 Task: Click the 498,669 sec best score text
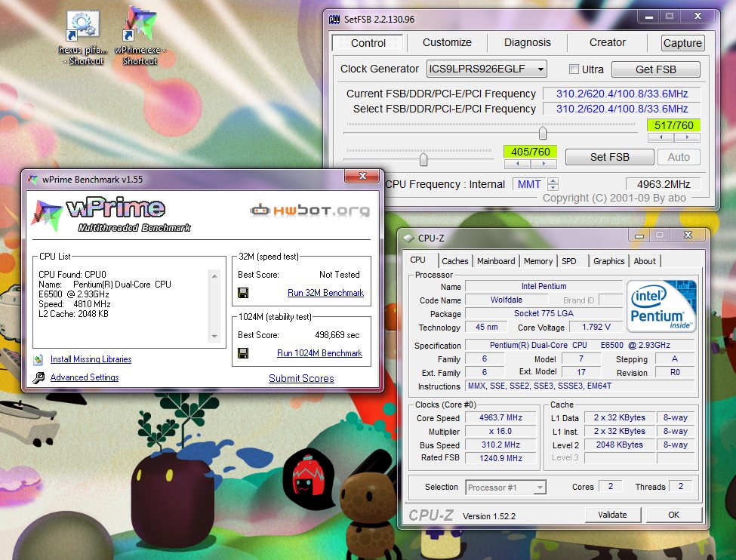point(337,335)
